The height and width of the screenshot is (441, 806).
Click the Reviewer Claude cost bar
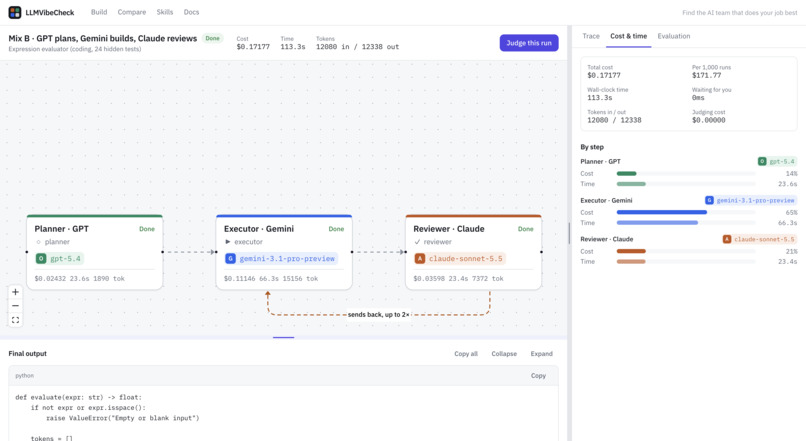click(631, 251)
